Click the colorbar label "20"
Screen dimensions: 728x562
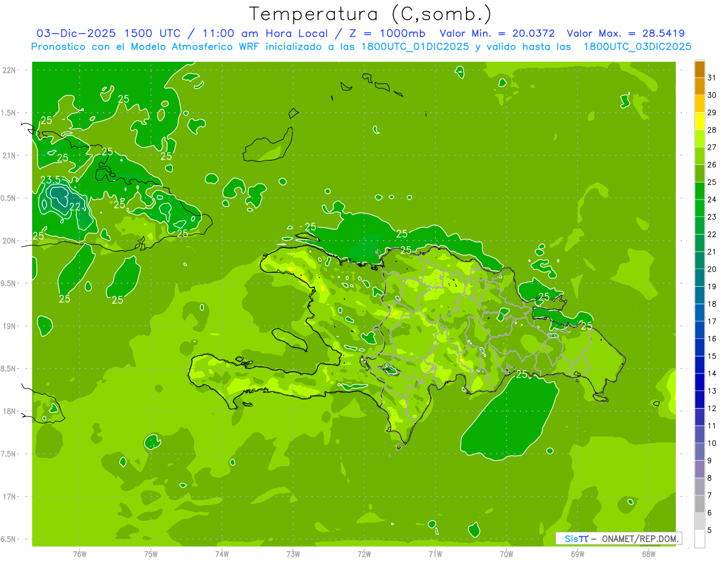point(712,269)
